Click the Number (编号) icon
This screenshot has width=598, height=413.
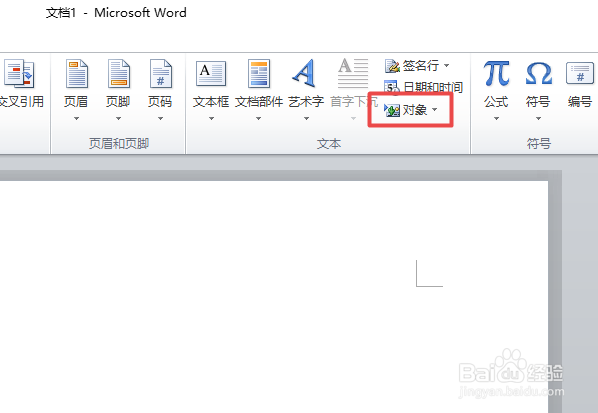(x=580, y=73)
